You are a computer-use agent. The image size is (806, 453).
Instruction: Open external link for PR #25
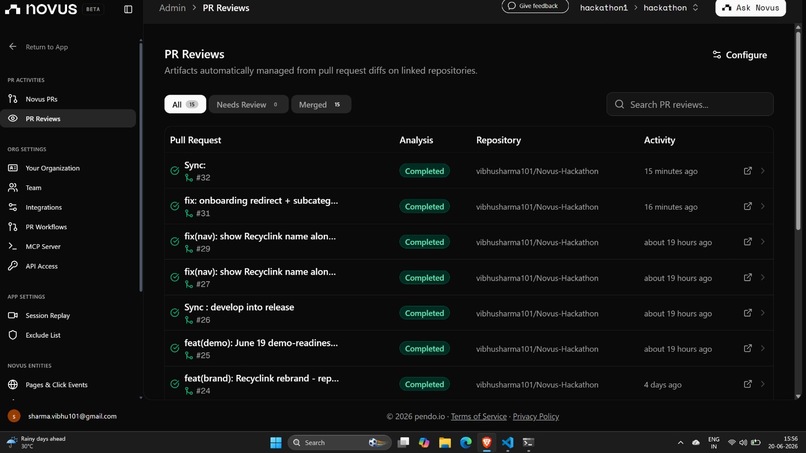pos(747,348)
